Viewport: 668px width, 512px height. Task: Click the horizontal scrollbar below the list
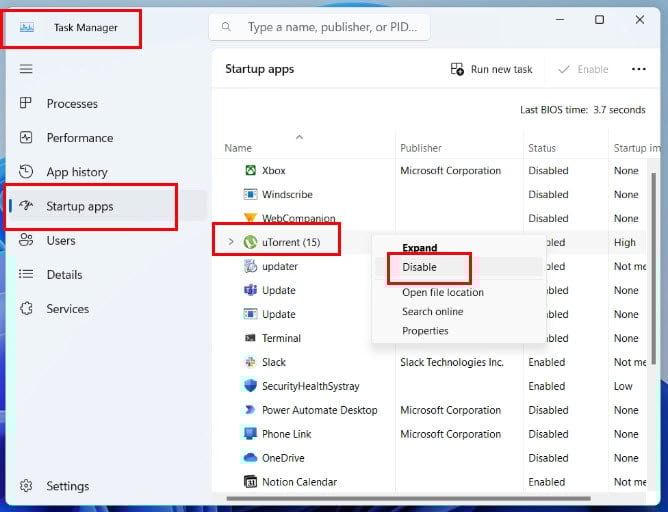[x=408, y=498]
